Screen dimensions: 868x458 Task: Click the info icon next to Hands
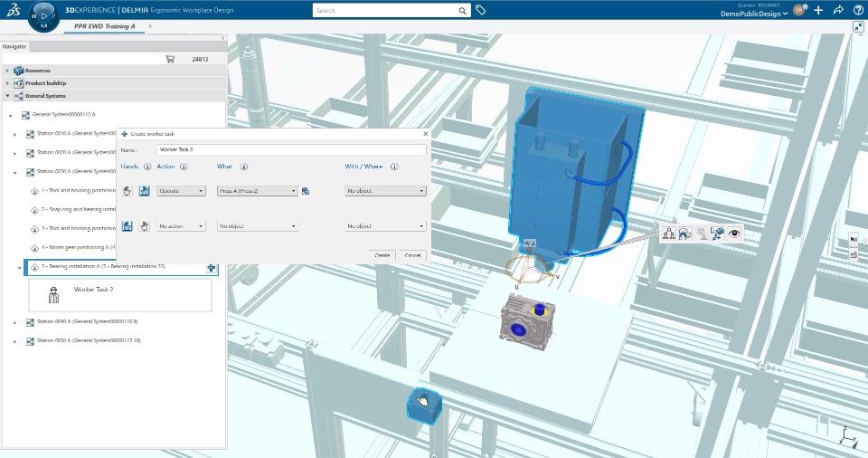[147, 167]
